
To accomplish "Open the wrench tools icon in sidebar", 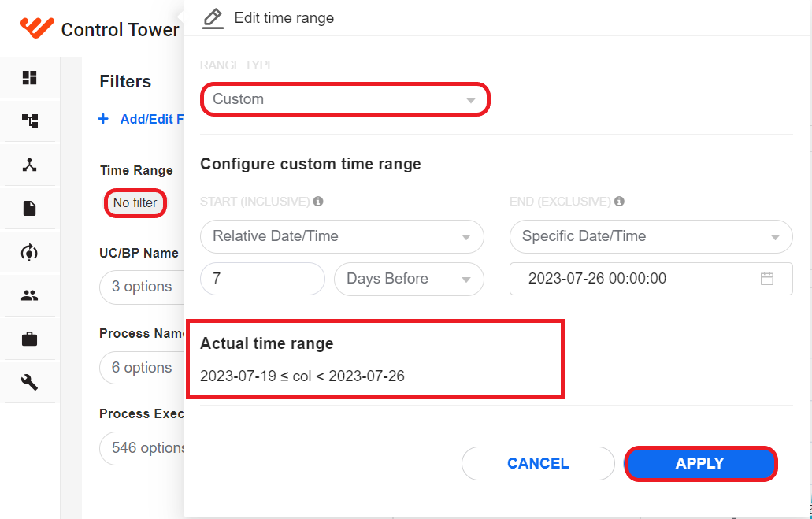I will click(29, 383).
